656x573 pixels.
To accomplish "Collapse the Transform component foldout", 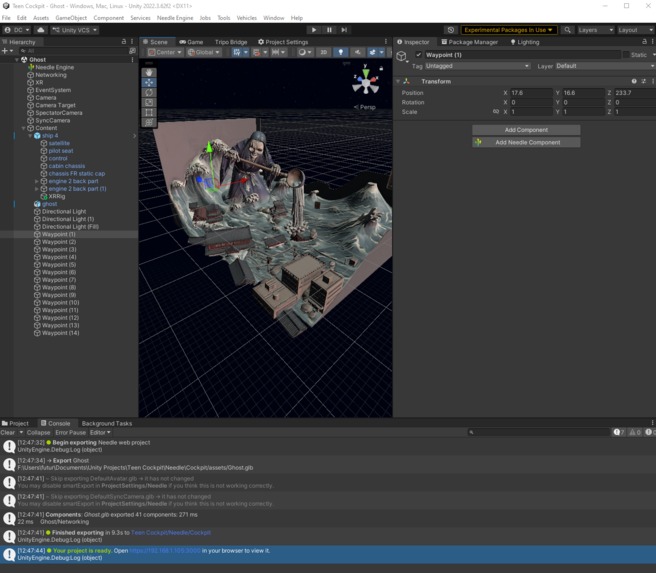I will [x=398, y=81].
